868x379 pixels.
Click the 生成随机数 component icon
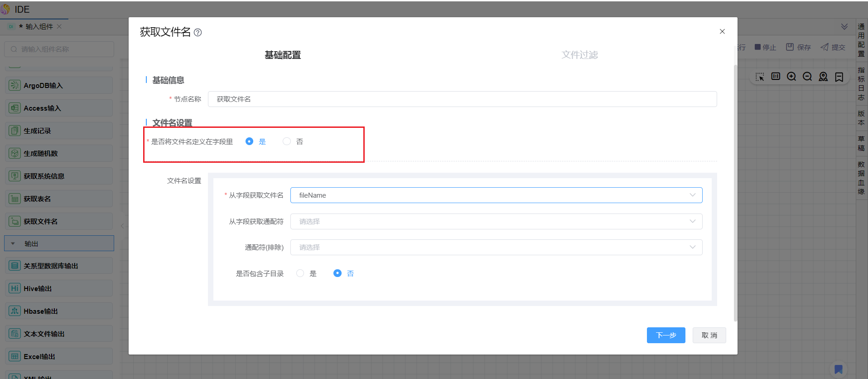15,153
